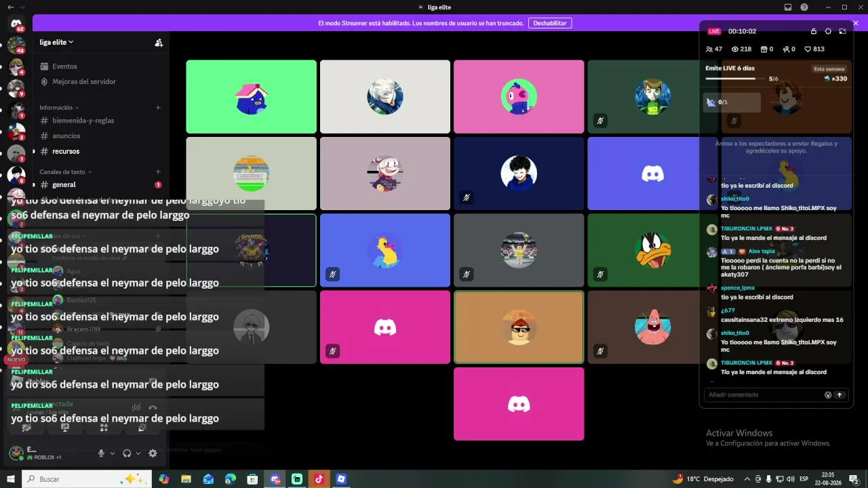Image resolution: width=868 pixels, height=488 pixels.
Task: Open the server icon with 9 badge
Action: pyautogui.click(x=16, y=89)
